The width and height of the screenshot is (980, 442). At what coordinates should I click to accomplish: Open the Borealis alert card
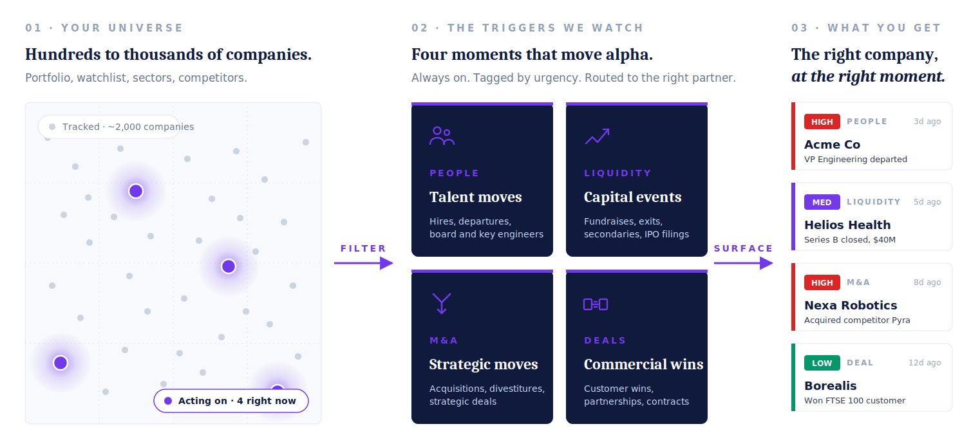[872, 377]
